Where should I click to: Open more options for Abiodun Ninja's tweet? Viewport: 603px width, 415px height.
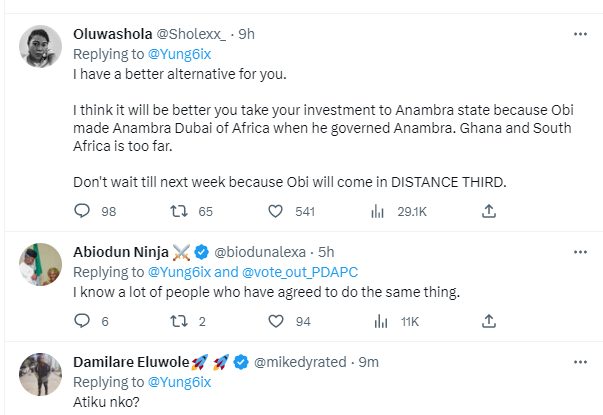pyautogui.click(x=579, y=251)
